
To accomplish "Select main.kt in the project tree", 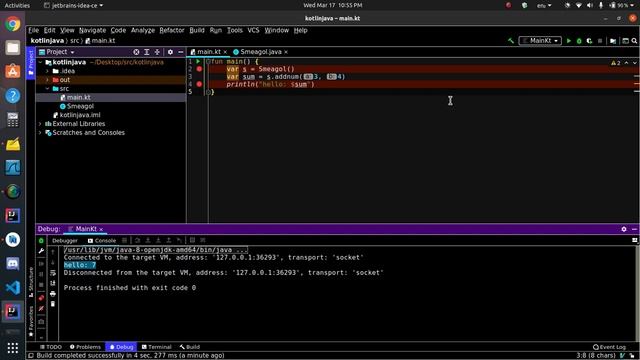I will (x=78, y=98).
